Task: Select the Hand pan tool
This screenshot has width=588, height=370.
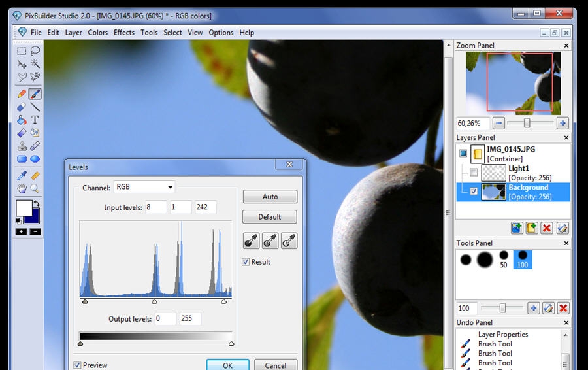Action: (x=22, y=188)
